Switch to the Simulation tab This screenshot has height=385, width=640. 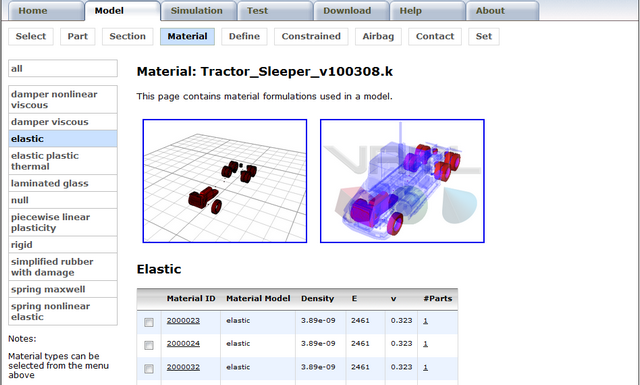(x=198, y=11)
